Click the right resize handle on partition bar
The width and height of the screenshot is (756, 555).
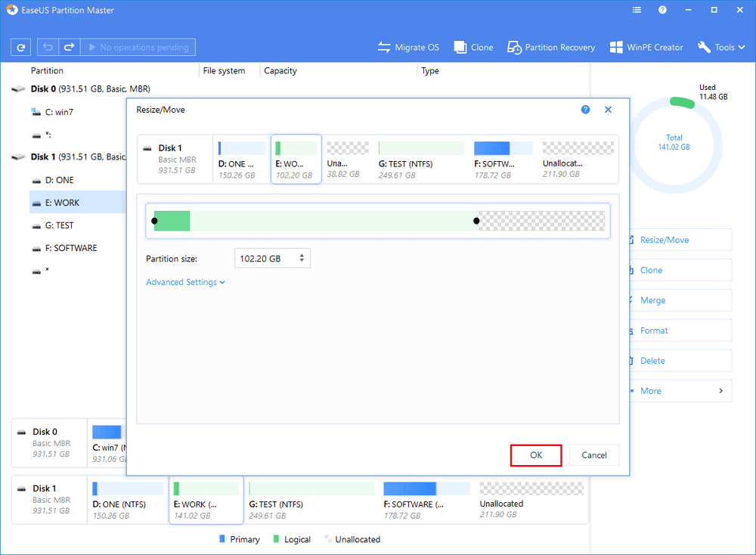pos(476,221)
